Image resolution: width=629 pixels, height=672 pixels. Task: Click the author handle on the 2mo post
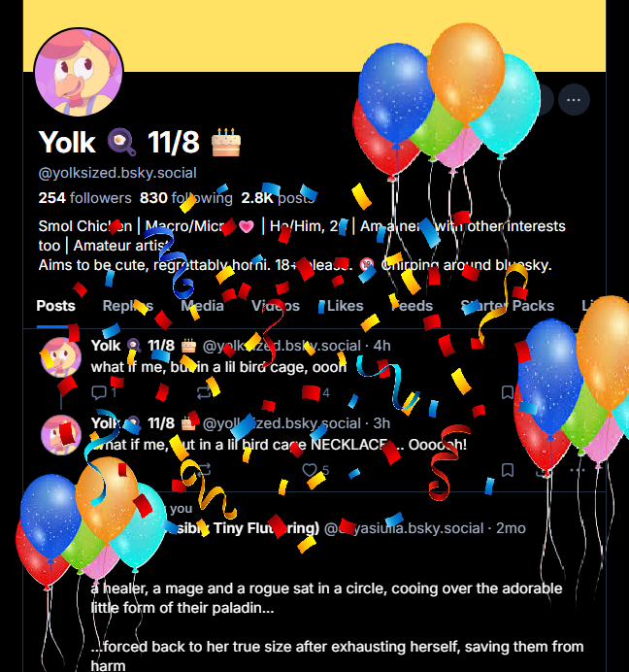(x=404, y=528)
